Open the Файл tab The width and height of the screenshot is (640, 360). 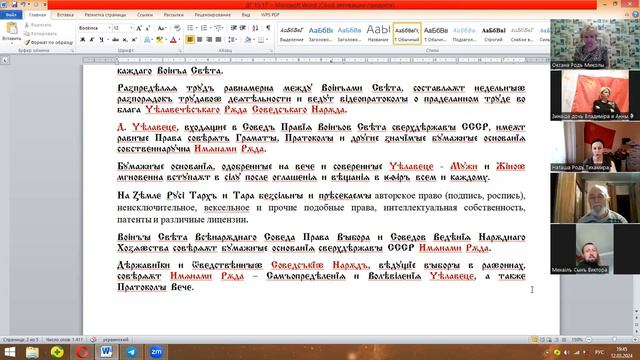(11, 15)
